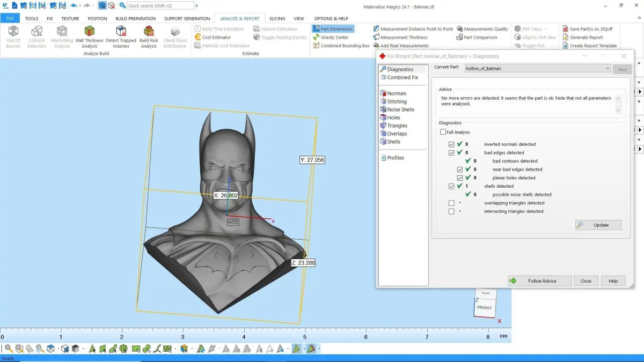Screen dimensions: 644x362
Task: Click the Help button
Action: [x=613, y=280]
